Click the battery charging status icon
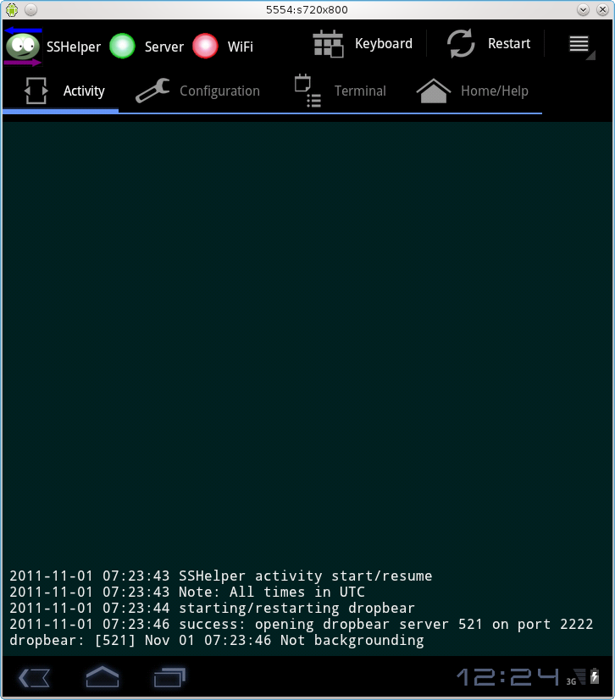This screenshot has width=615, height=700. tap(595, 676)
